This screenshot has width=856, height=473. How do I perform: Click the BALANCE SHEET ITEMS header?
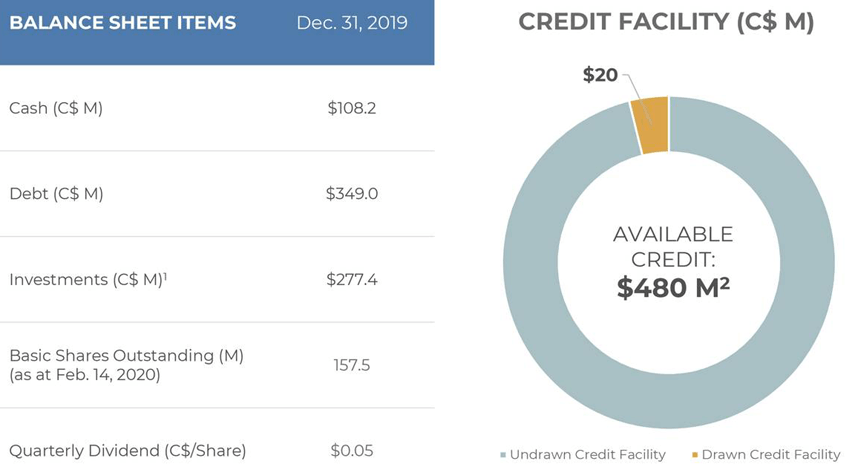tap(123, 23)
